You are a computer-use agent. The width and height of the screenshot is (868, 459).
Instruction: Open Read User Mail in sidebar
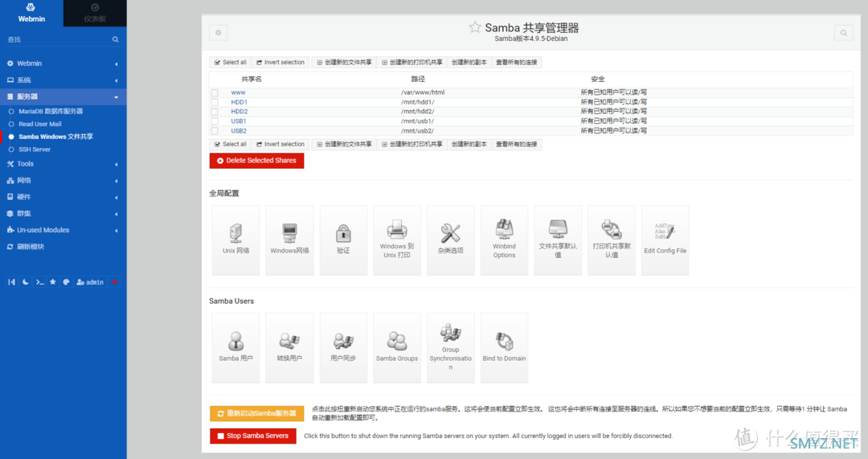pos(40,124)
